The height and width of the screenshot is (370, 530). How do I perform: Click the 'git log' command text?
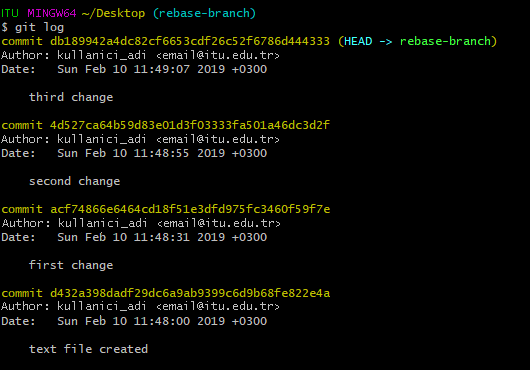click(x=39, y=27)
